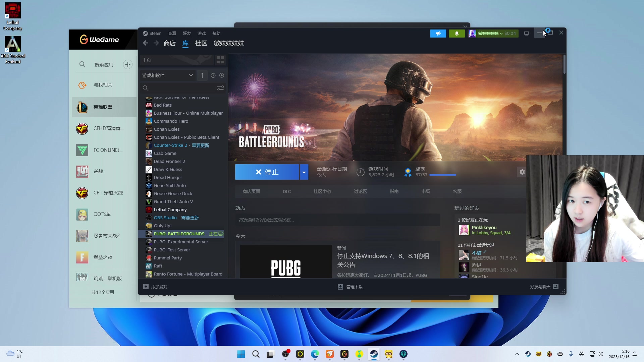Go to PUBG 社区中心
Screen dimensions: 644x362
coord(322,191)
